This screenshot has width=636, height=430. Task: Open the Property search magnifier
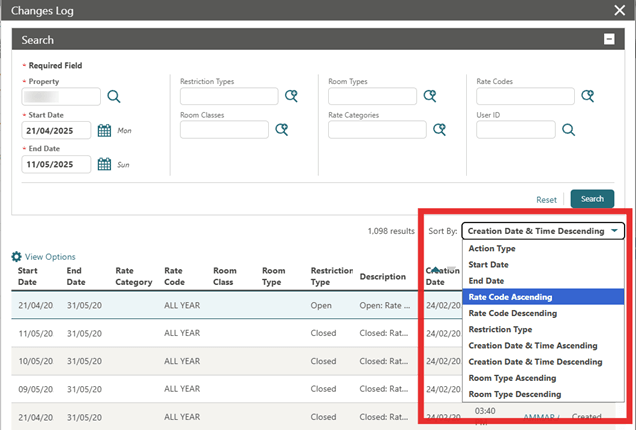(114, 97)
